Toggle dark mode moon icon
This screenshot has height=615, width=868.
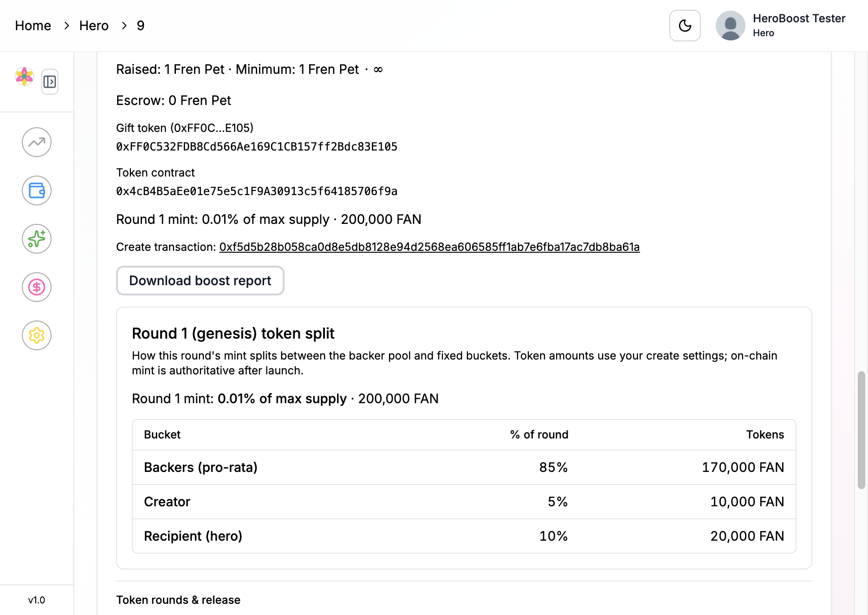[685, 26]
